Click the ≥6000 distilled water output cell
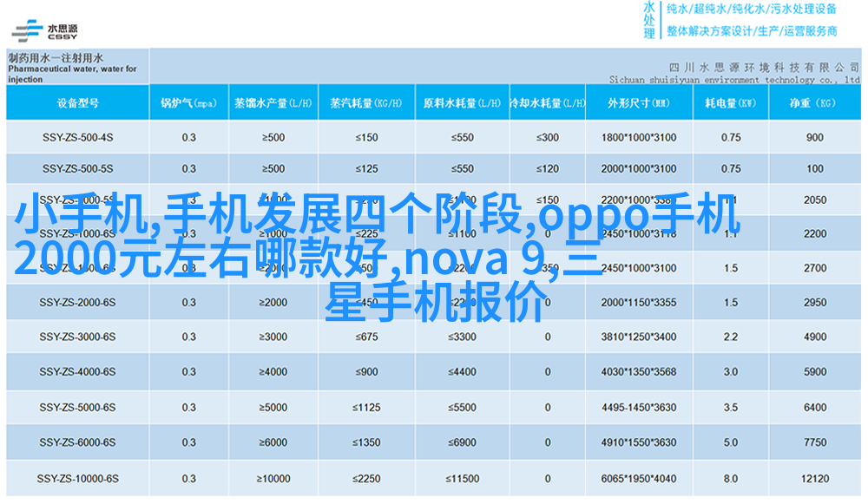Screen dimensions: 868x504 pyautogui.click(x=273, y=442)
